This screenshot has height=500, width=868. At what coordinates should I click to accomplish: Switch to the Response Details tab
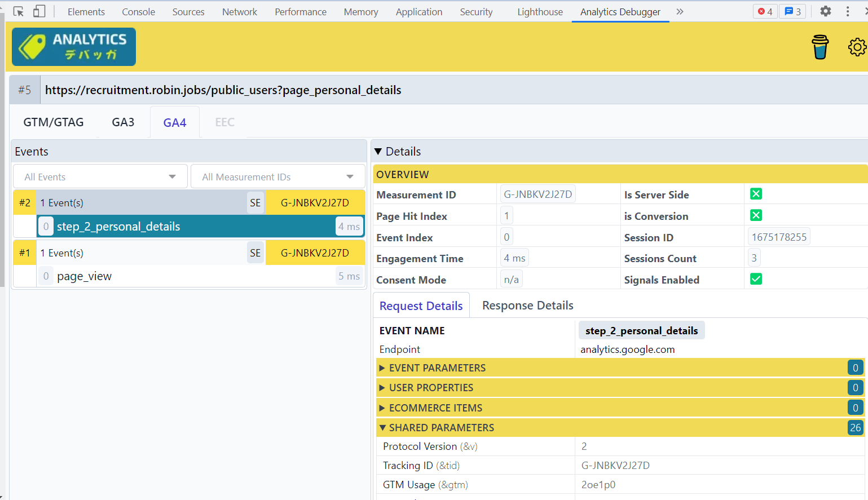(527, 306)
